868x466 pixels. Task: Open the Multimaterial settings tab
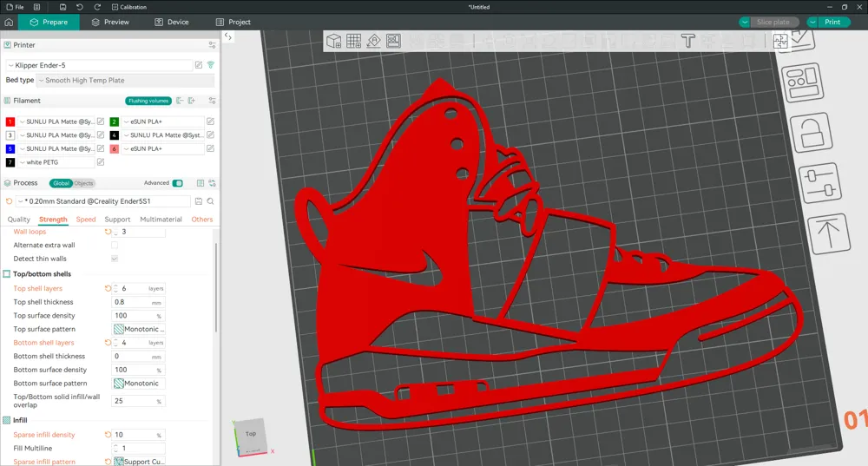point(161,220)
